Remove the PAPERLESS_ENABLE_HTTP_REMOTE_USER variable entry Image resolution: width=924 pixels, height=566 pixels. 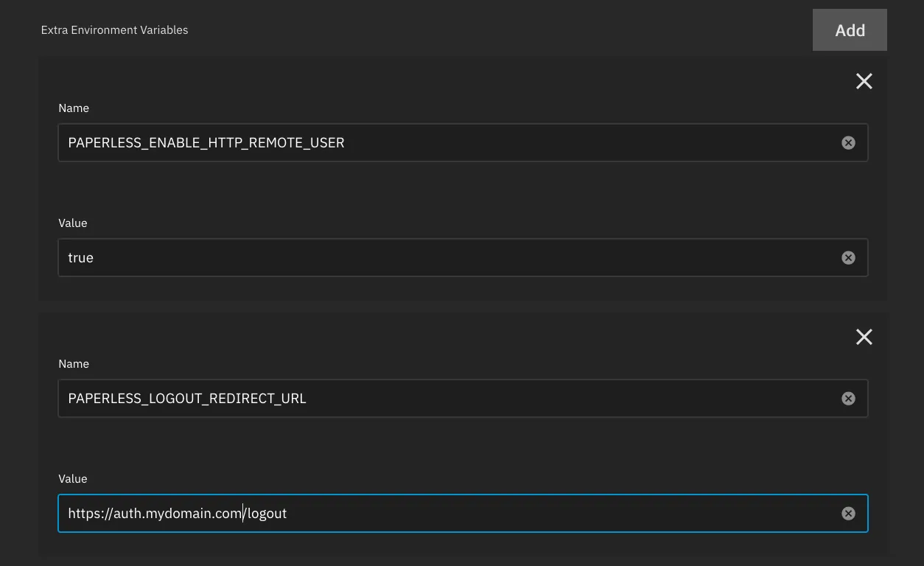864,81
